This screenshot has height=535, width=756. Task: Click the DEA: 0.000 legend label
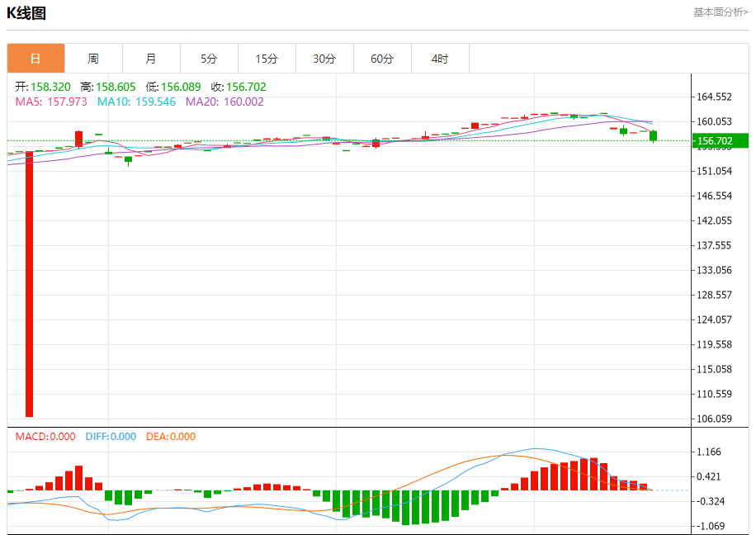[171, 437]
